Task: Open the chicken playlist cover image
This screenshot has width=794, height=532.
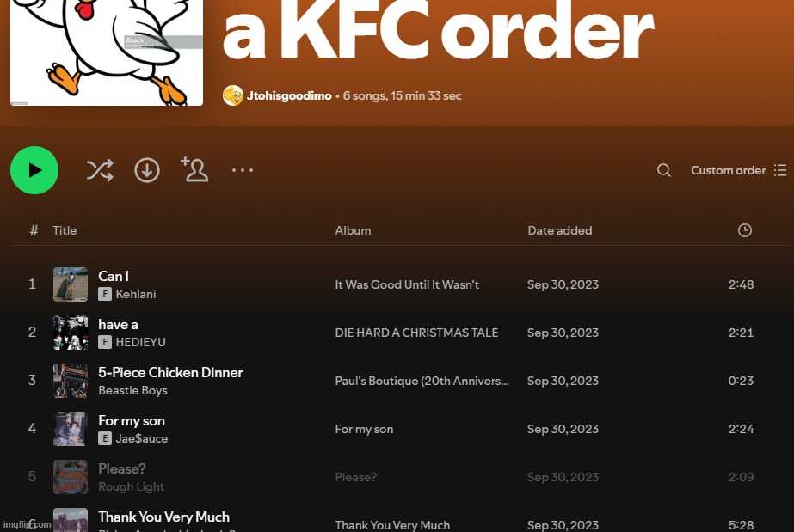Action: click(107, 52)
